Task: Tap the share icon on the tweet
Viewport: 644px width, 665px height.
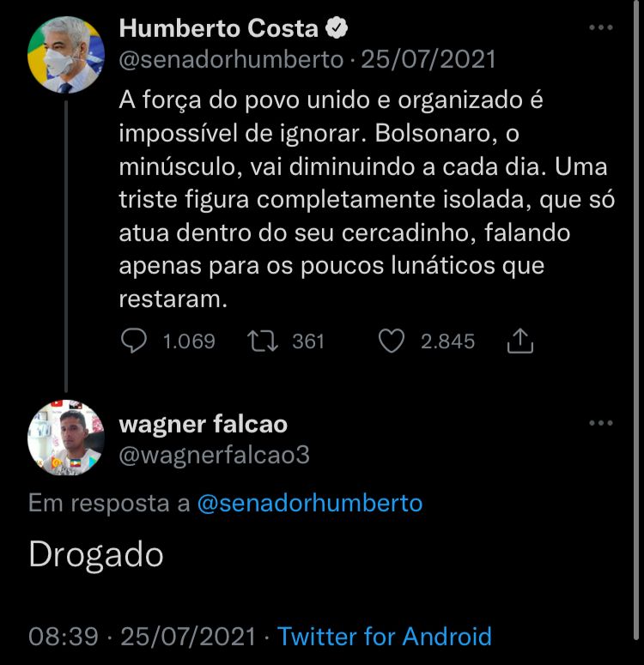Action: (x=520, y=342)
